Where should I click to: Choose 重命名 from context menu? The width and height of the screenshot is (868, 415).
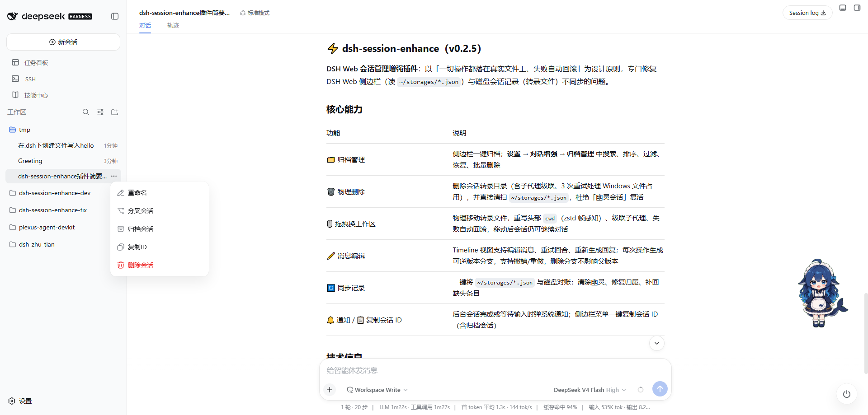[159, 193]
